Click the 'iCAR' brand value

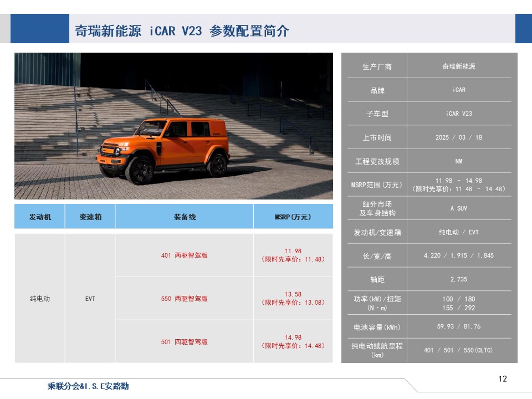pos(459,90)
